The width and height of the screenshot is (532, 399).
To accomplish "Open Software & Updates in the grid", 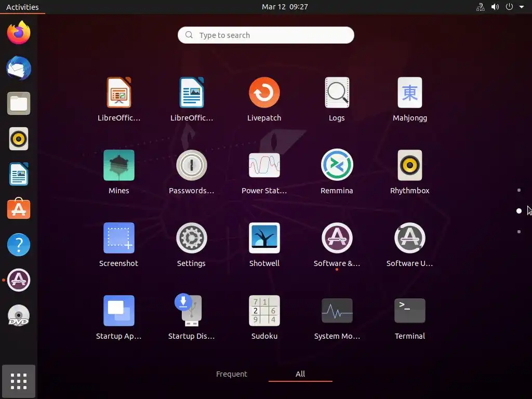I will coord(337,244).
